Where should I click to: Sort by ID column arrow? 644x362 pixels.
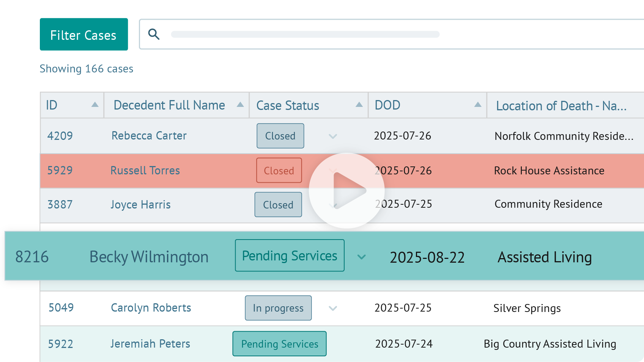(95, 105)
